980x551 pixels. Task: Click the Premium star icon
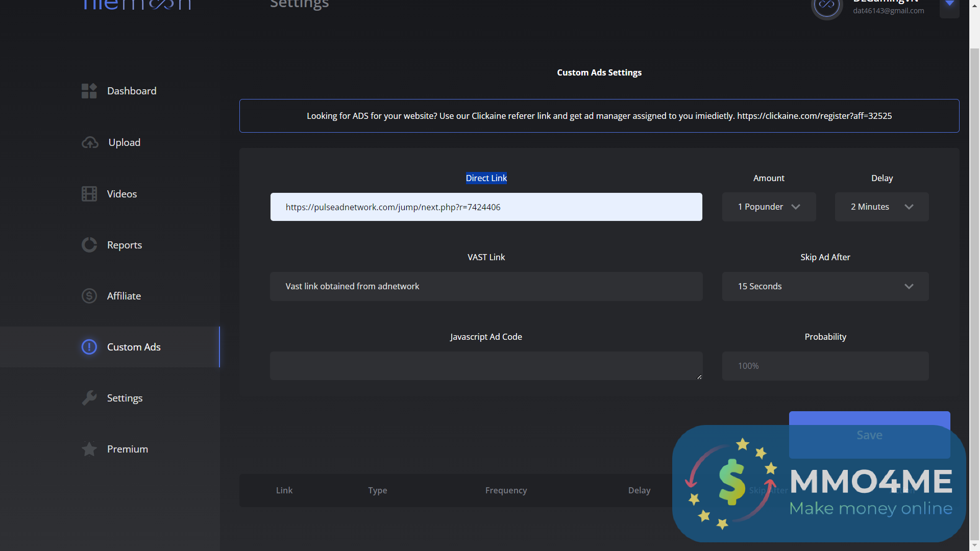89,449
